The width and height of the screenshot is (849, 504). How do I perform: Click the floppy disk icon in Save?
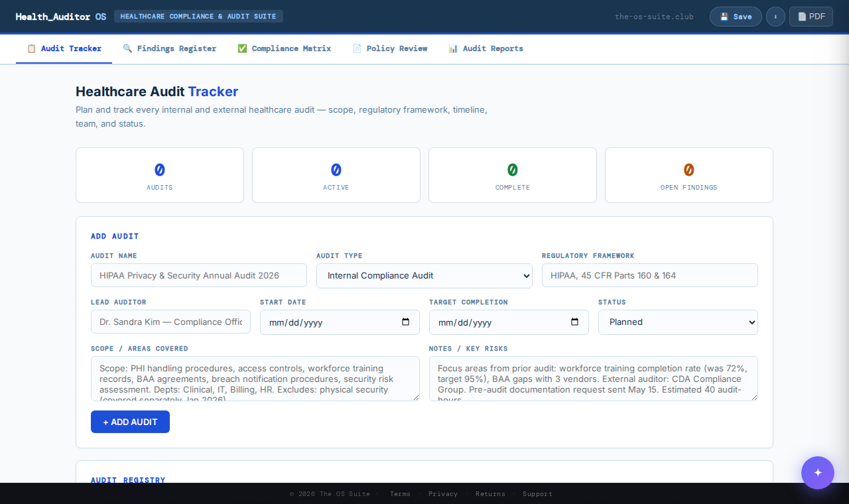tap(724, 17)
